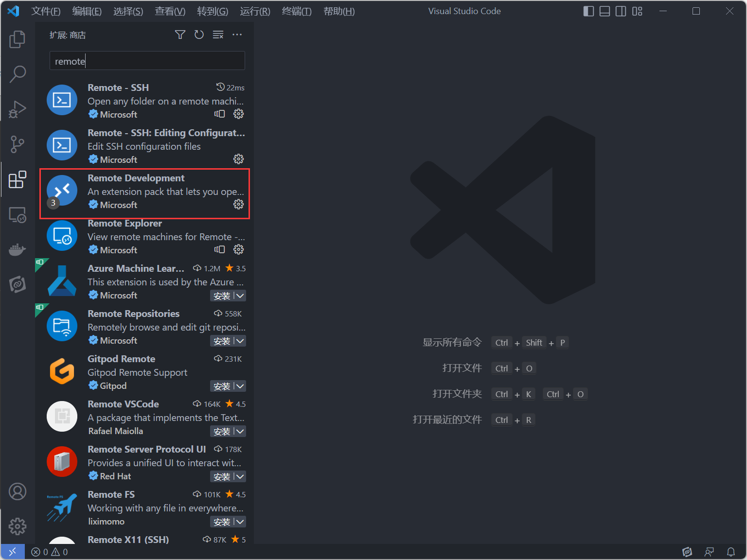Open the 查看(V) menu
Screen dimensions: 747x560
point(170,11)
